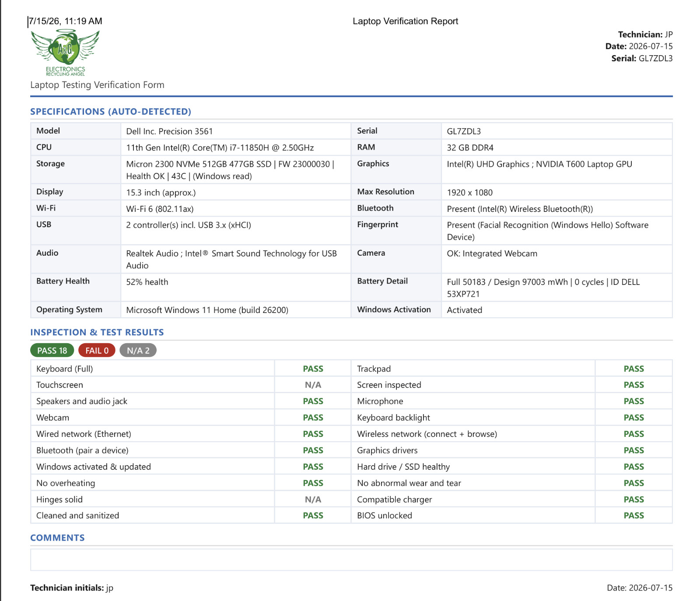Click the '7/15/26, 11:19 AM' timestamp

click(x=66, y=21)
